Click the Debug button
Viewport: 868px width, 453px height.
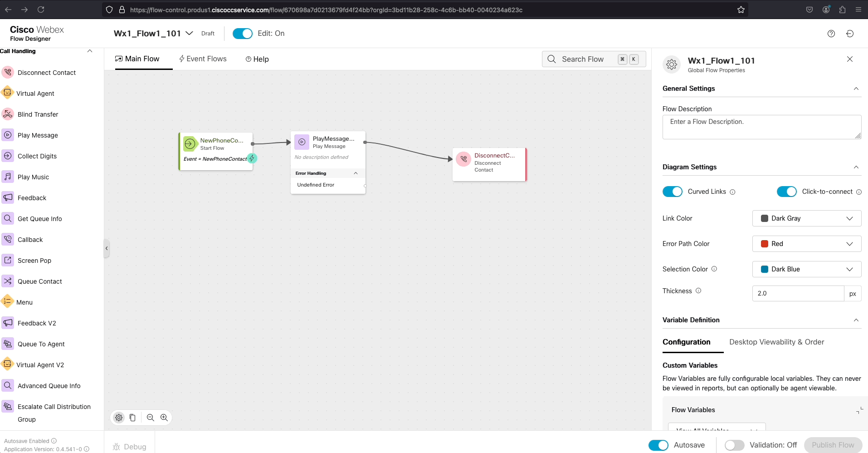pyautogui.click(x=130, y=447)
